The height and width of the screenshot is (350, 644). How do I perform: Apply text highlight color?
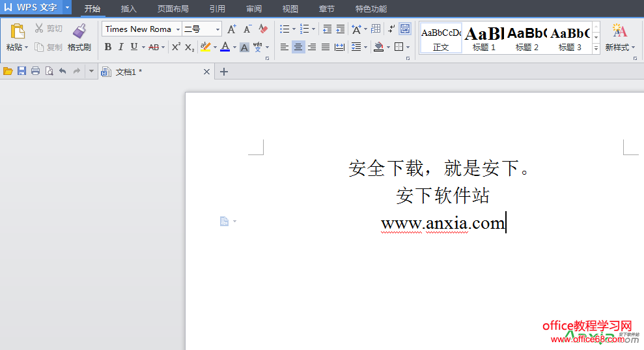tap(205, 47)
